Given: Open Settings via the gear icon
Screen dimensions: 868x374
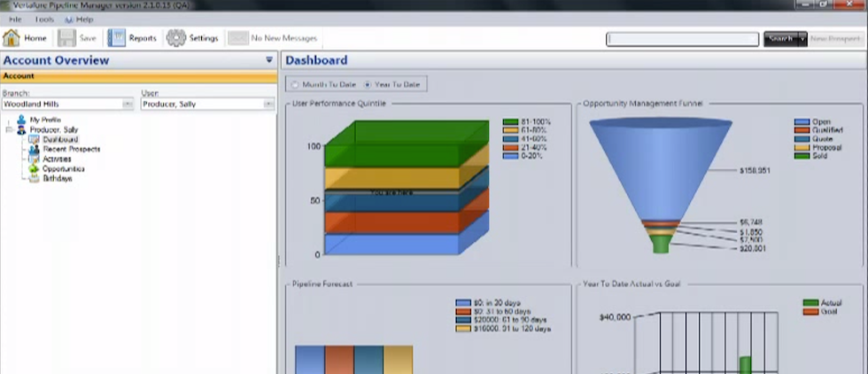Looking at the screenshot, I should (176, 38).
